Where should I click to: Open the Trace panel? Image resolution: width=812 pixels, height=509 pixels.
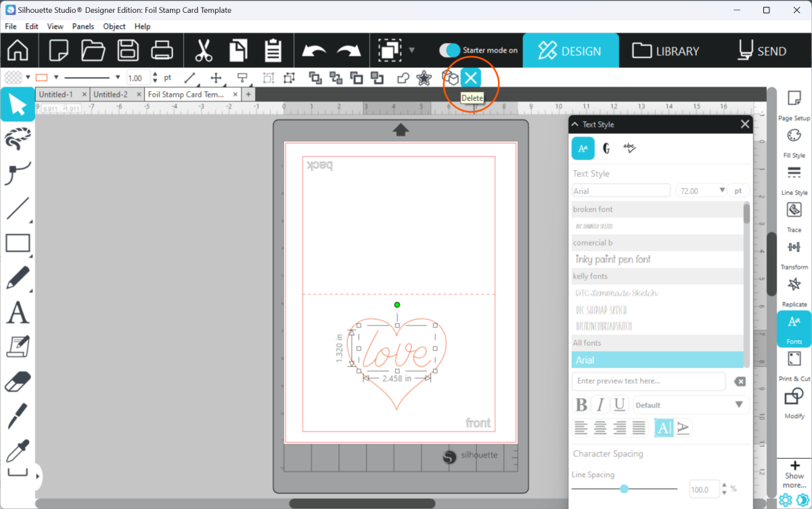coord(794,217)
